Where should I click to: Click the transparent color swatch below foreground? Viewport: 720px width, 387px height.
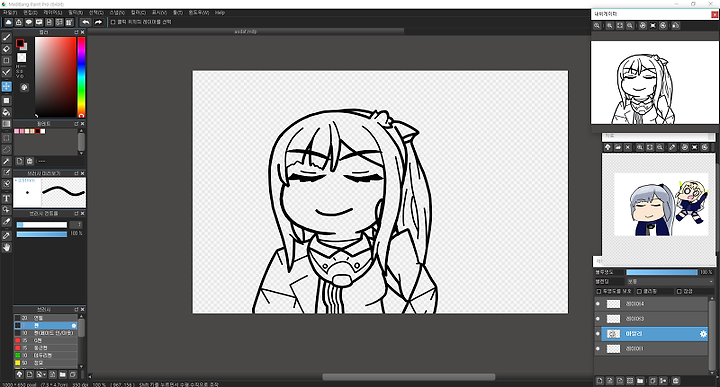point(22,57)
